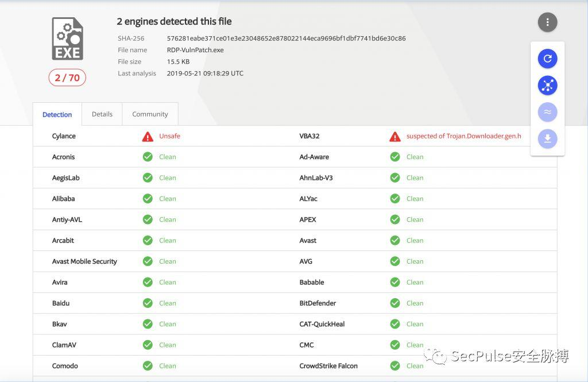588x382 pixels.
Task: Click the similar files search button
Action: click(x=547, y=112)
